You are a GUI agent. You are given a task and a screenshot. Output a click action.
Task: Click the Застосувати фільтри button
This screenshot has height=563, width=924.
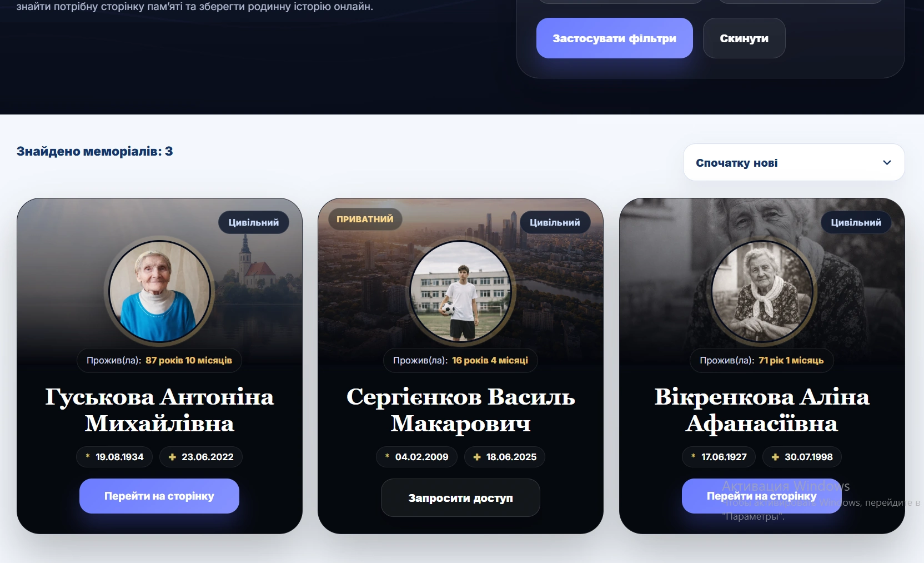[614, 38]
